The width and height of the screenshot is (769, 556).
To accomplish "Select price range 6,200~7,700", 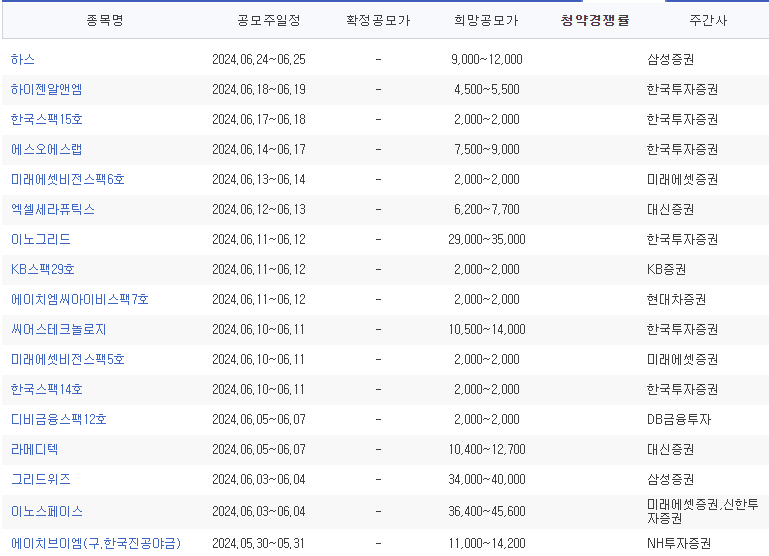I will click(x=487, y=209).
